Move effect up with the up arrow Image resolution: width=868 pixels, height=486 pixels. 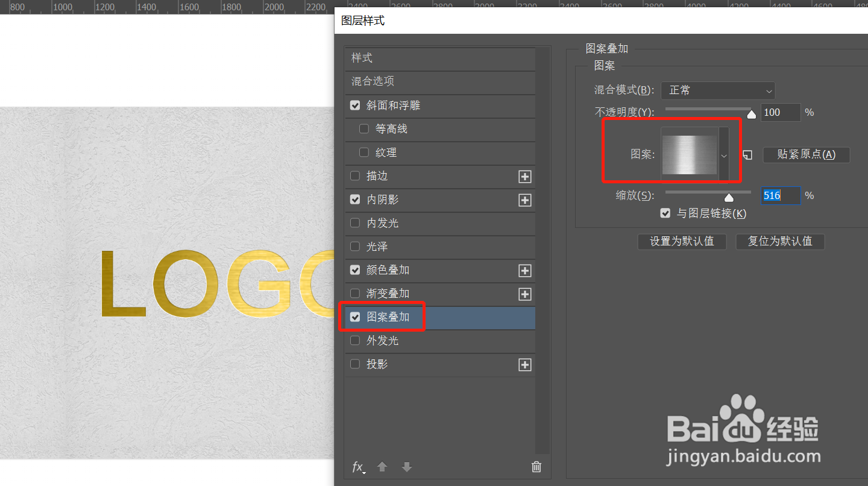coord(382,467)
